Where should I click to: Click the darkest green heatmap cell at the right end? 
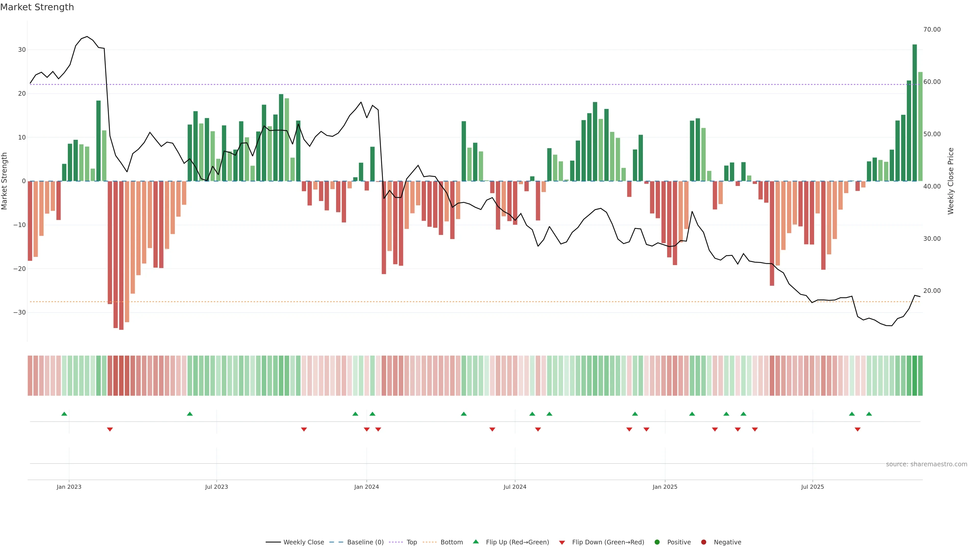point(915,375)
